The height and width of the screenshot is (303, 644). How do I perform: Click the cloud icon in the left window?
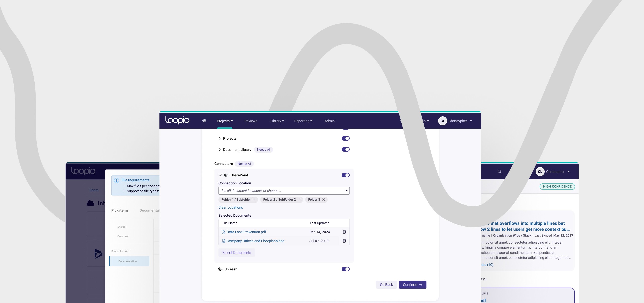tap(90, 203)
